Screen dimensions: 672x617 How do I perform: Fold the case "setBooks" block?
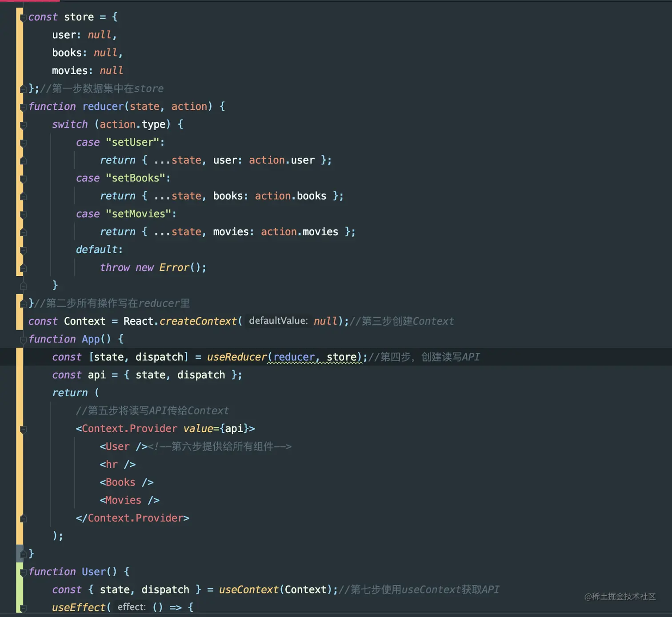[x=23, y=179]
